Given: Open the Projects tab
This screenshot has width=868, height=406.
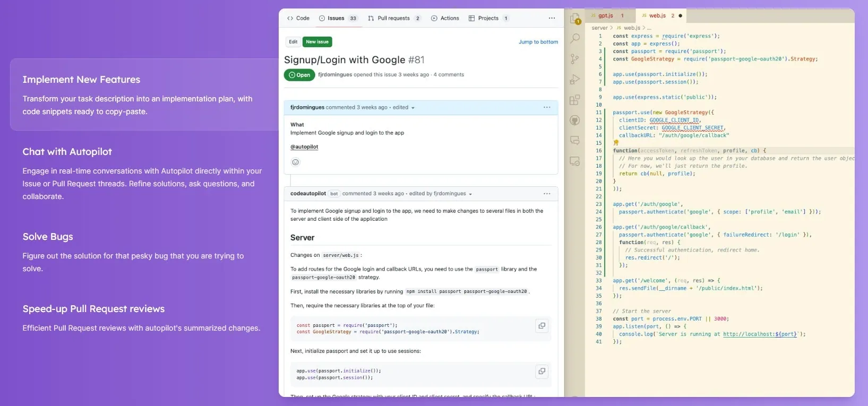Looking at the screenshot, I should point(488,18).
